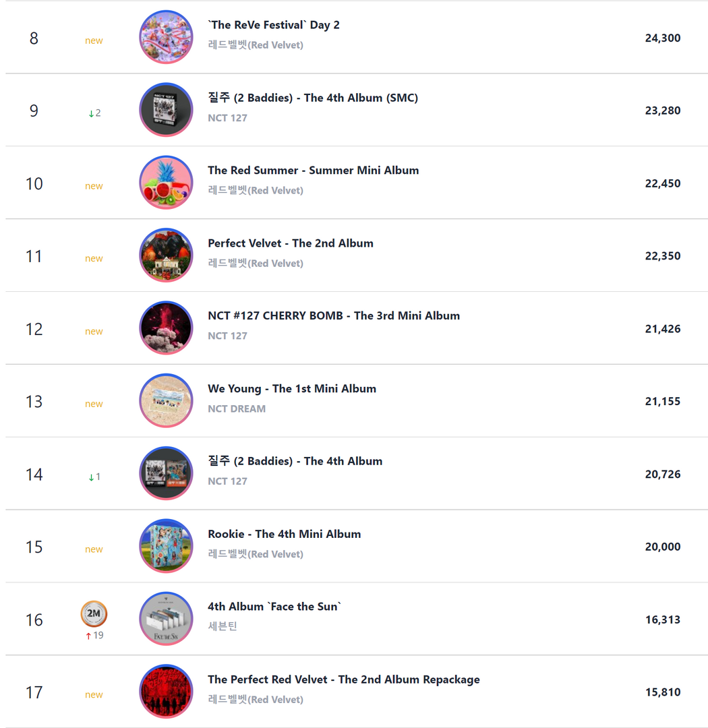
Task: Open The Perfect Red Velvet Repackage title
Action: pyautogui.click(x=344, y=679)
